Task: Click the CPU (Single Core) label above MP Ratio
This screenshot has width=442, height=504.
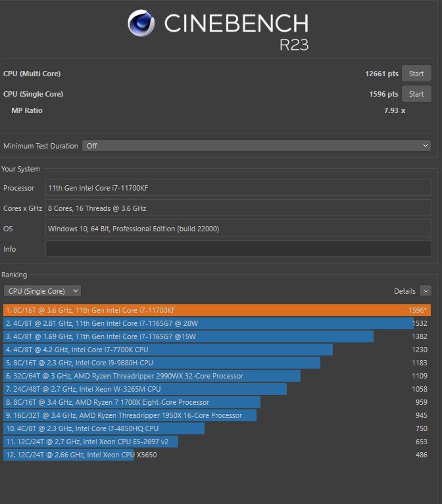Action: pyautogui.click(x=33, y=94)
